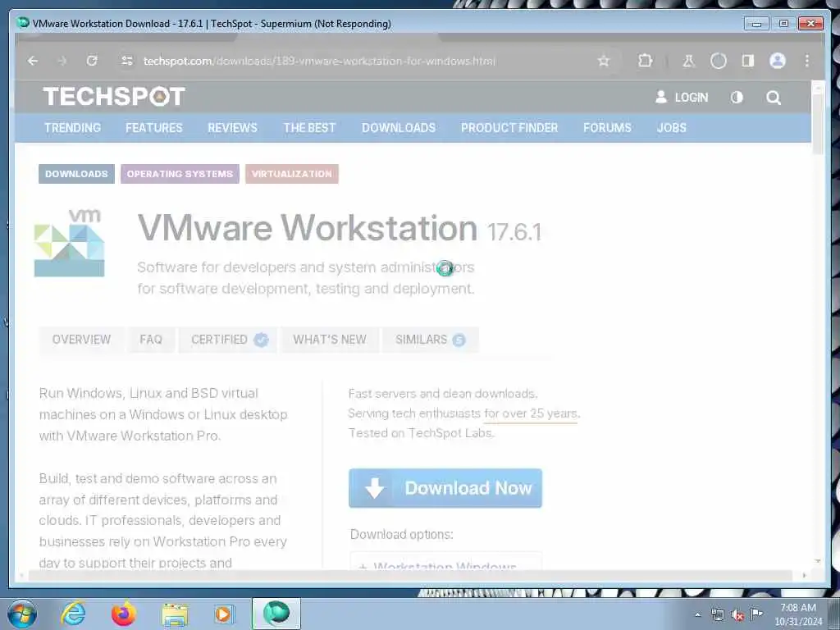This screenshot has width=840, height=630.
Task: Click the 'Download options:' label
Action: tap(402, 535)
